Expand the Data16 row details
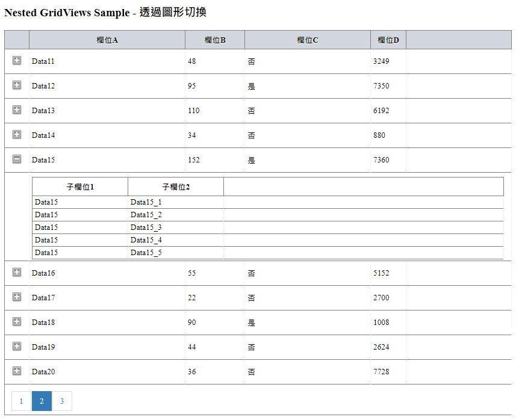Viewport: 516px width, 420px height. click(x=18, y=273)
